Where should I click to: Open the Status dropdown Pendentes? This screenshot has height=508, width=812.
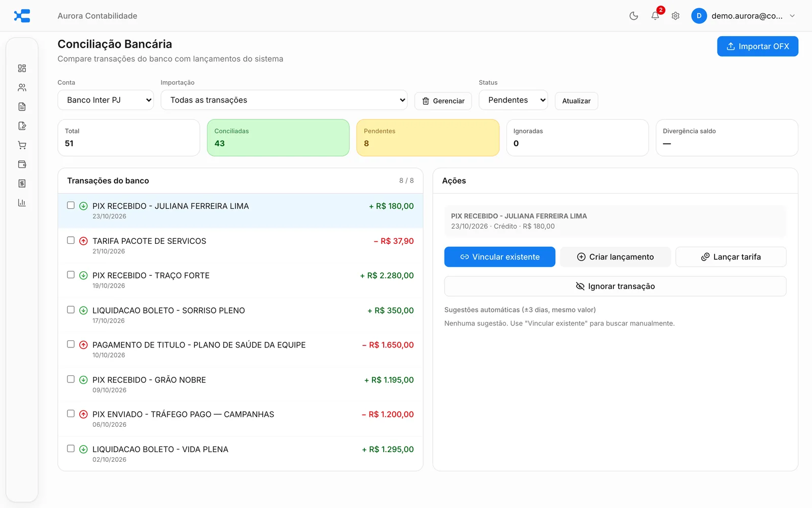(x=513, y=100)
